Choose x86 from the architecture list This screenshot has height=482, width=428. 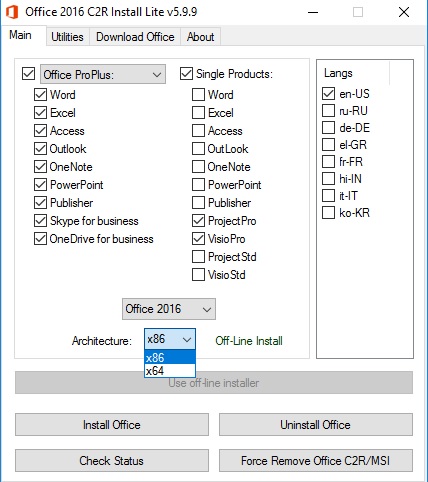(170, 357)
